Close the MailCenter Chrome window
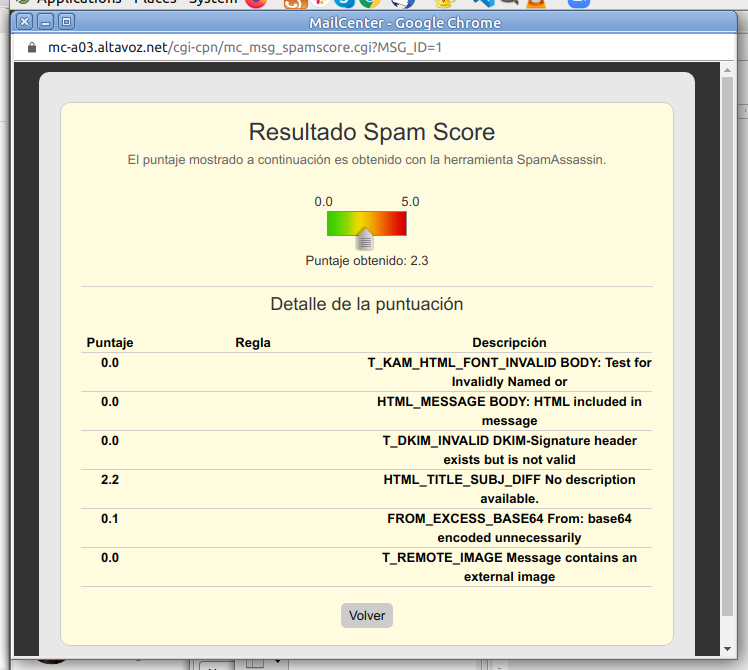This screenshot has width=748, height=670. (25, 22)
